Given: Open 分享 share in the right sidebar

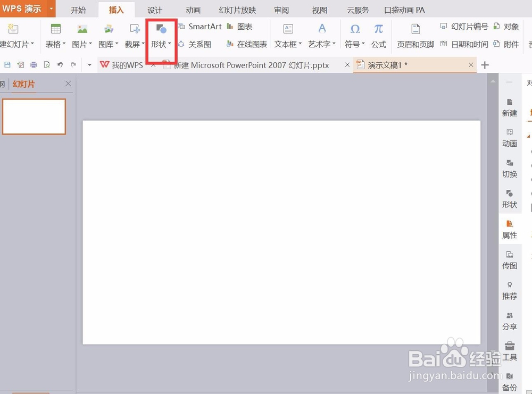Looking at the screenshot, I should click(510, 322).
